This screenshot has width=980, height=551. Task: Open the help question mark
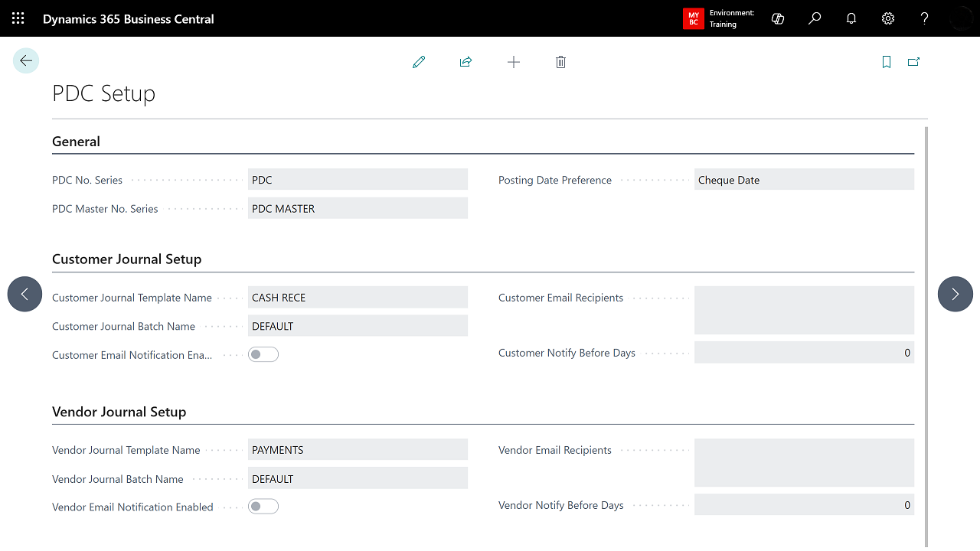click(925, 18)
